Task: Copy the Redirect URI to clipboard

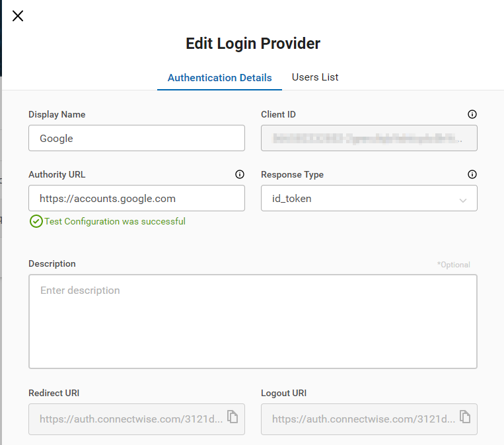Action: coord(233,417)
